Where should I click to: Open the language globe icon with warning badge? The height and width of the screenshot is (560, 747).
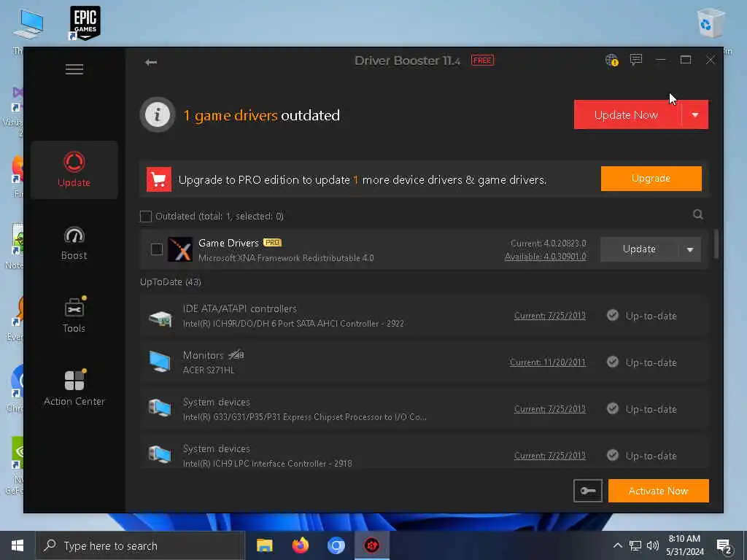tap(612, 60)
